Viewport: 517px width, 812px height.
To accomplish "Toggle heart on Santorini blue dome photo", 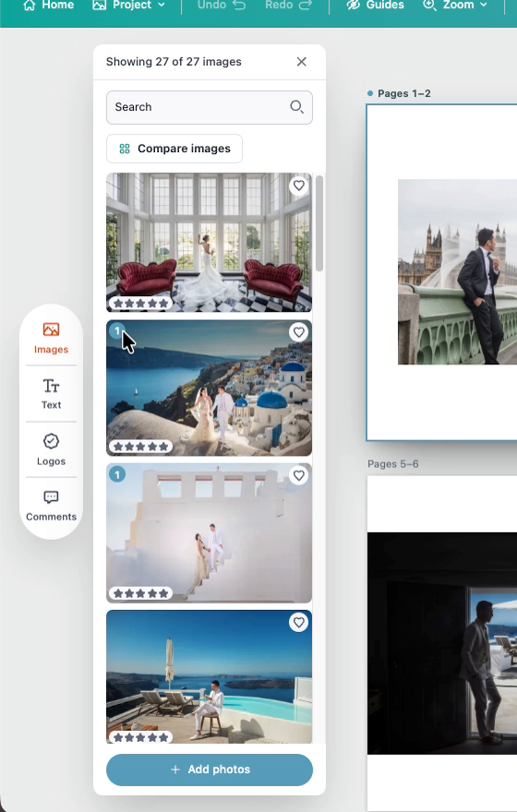I will tap(298, 332).
